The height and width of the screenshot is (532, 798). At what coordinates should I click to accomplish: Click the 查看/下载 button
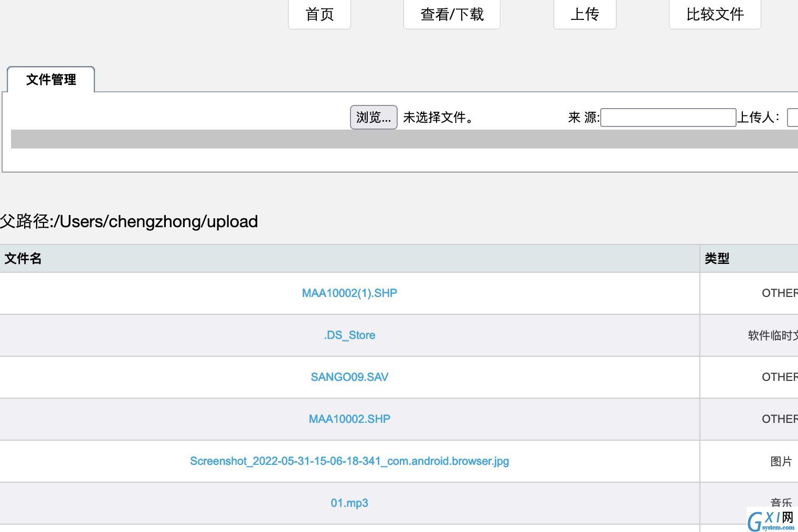tap(452, 14)
